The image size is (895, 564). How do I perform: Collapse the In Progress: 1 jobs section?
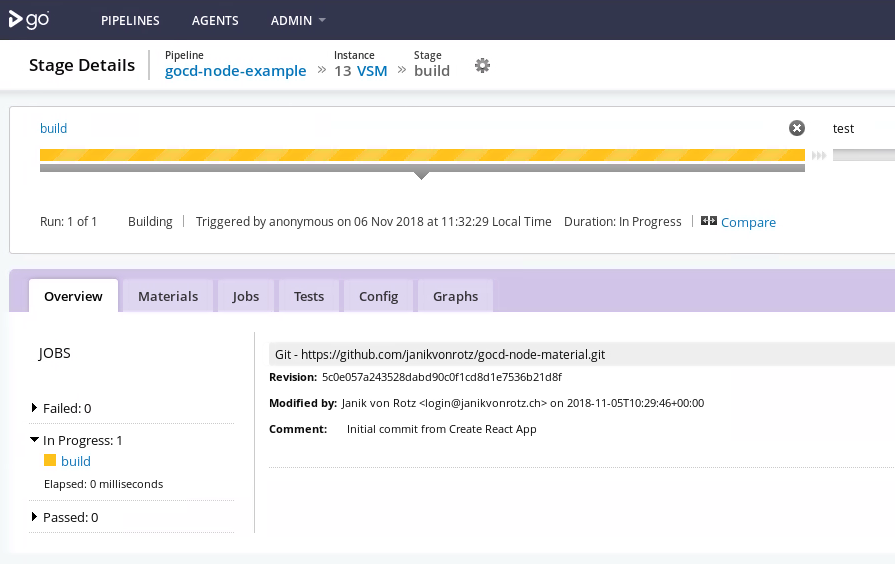point(34,440)
